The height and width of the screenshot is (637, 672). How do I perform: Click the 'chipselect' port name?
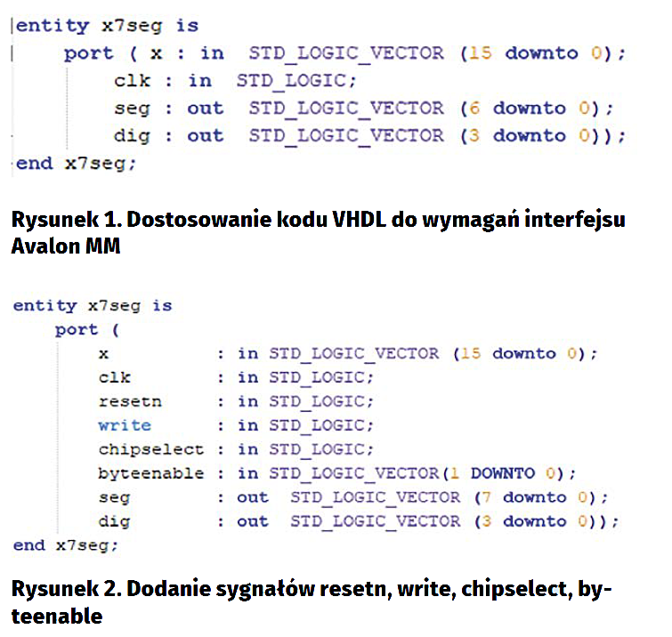point(150,449)
